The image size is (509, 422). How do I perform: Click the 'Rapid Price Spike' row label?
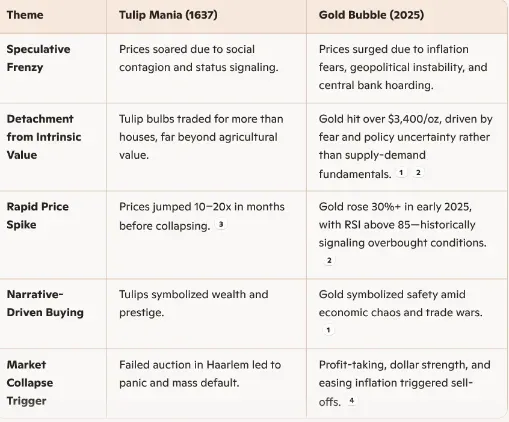(38, 216)
